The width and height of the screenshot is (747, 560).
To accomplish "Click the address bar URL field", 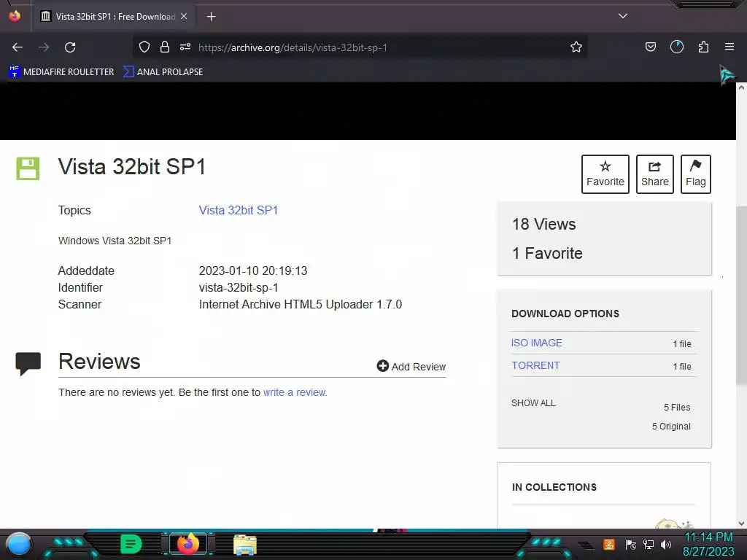I will pyautogui.click(x=360, y=47).
